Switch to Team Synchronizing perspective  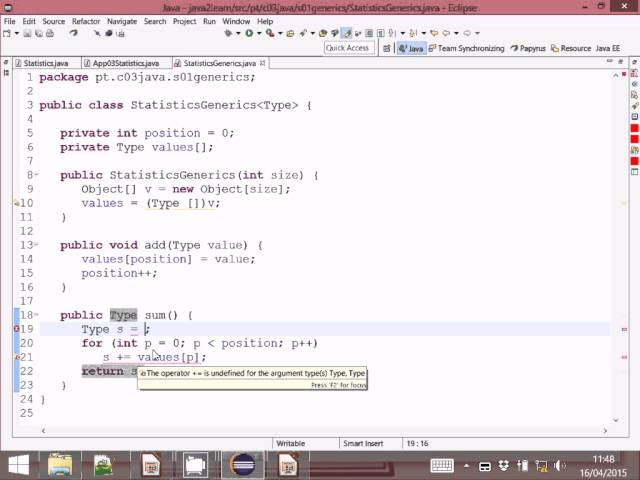click(x=467, y=49)
